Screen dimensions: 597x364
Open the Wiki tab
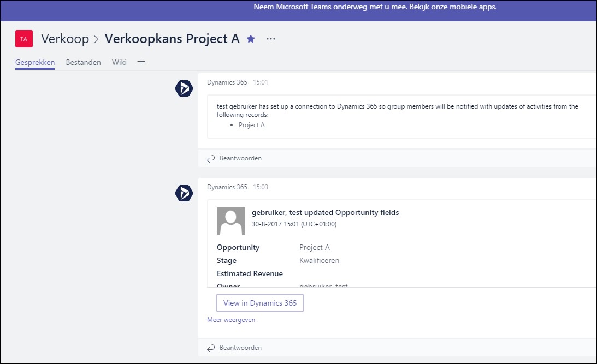click(x=119, y=62)
